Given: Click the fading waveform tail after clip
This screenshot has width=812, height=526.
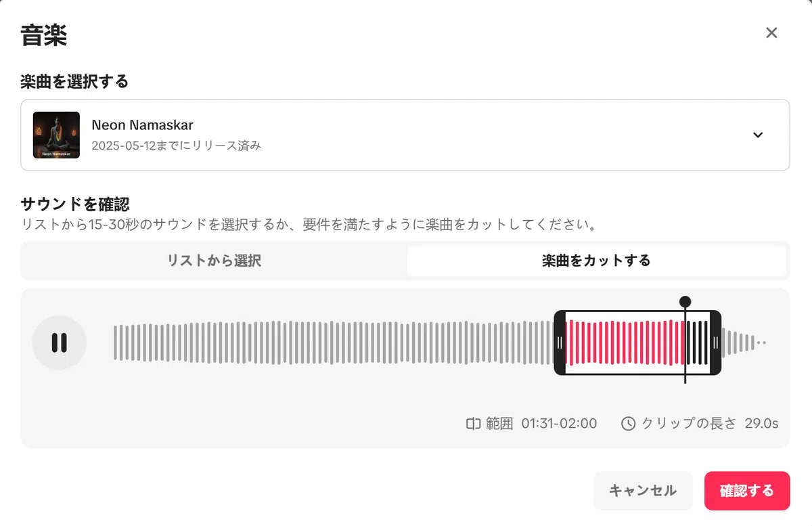Looking at the screenshot, I should (x=744, y=343).
